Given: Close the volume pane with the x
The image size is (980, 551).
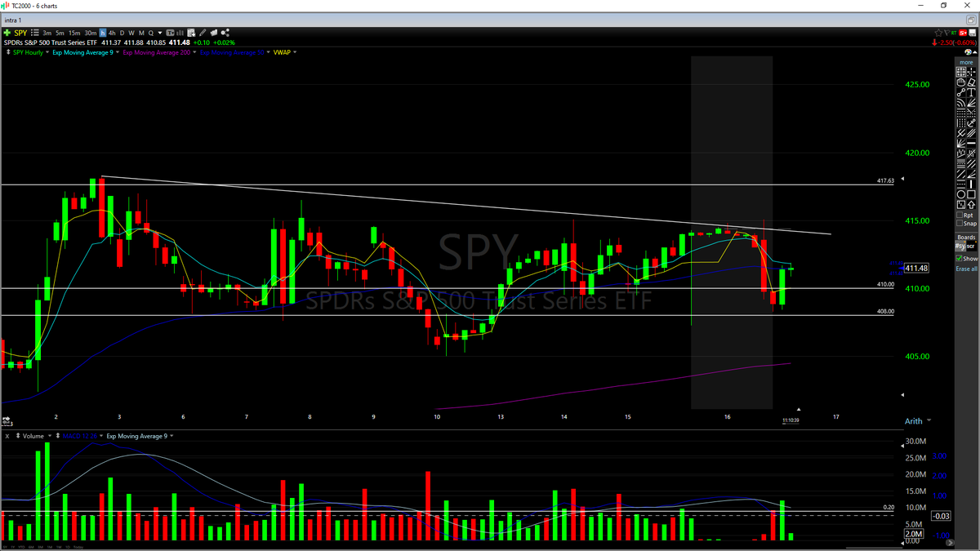Looking at the screenshot, I should pos(7,436).
